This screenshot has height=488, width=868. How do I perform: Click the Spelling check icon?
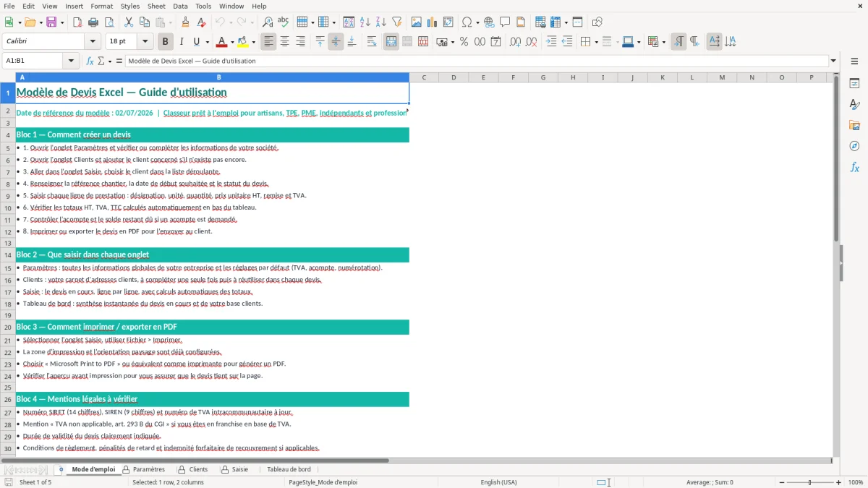click(x=284, y=22)
